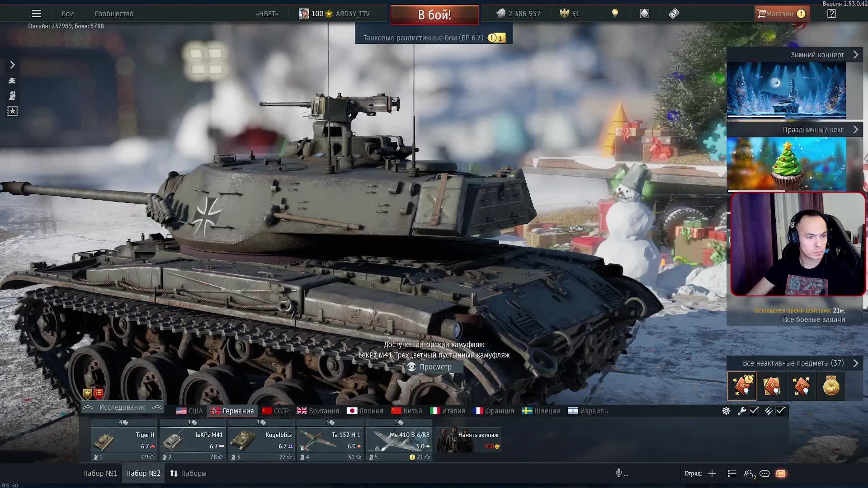Open the help question mark icon
The width and height of the screenshot is (868, 488).
(x=831, y=14)
